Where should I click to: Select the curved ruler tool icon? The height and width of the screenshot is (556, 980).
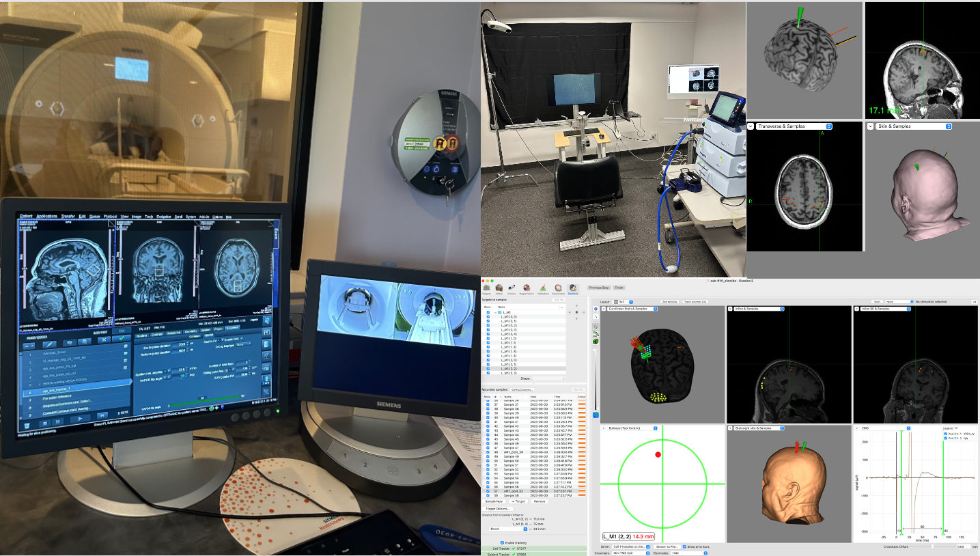tap(596, 334)
